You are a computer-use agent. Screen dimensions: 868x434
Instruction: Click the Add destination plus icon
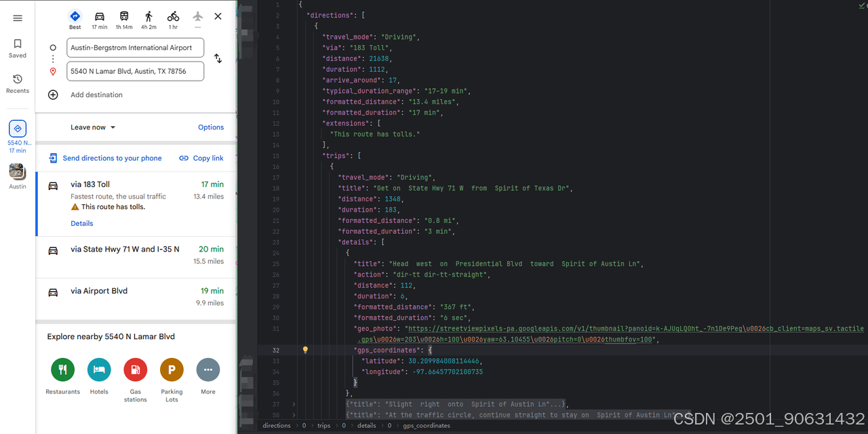click(53, 95)
